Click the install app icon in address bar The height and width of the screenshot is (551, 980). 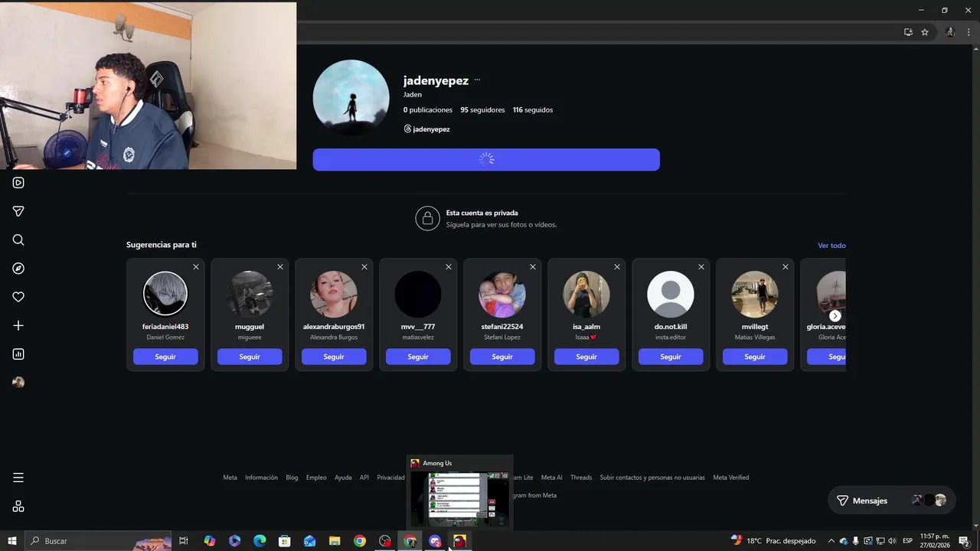click(x=908, y=32)
